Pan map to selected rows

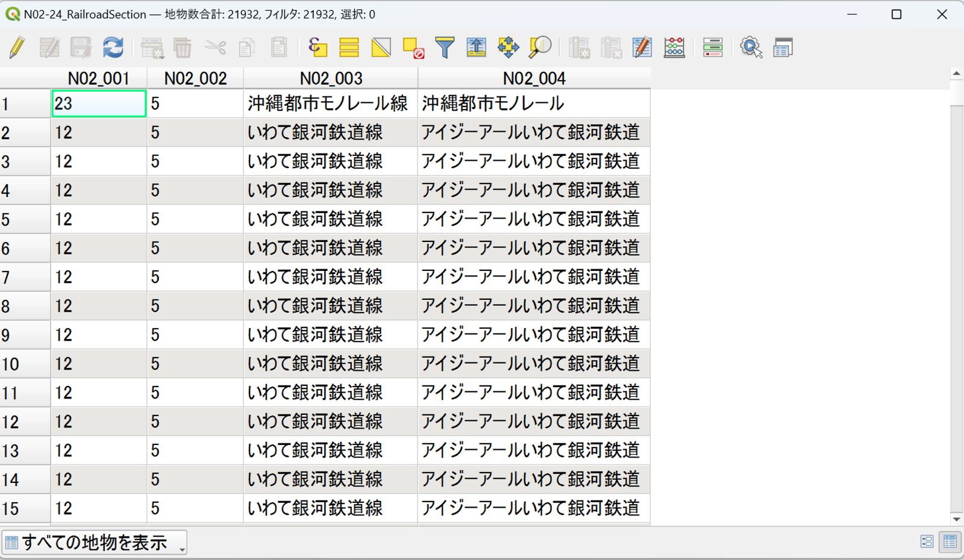click(508, 47)
